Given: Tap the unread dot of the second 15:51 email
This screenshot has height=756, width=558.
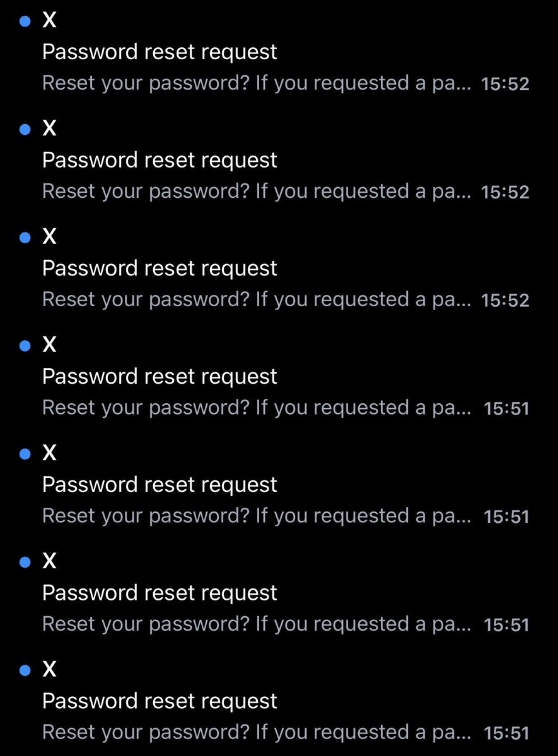Looking at the screenshot, I should point(25,454).
